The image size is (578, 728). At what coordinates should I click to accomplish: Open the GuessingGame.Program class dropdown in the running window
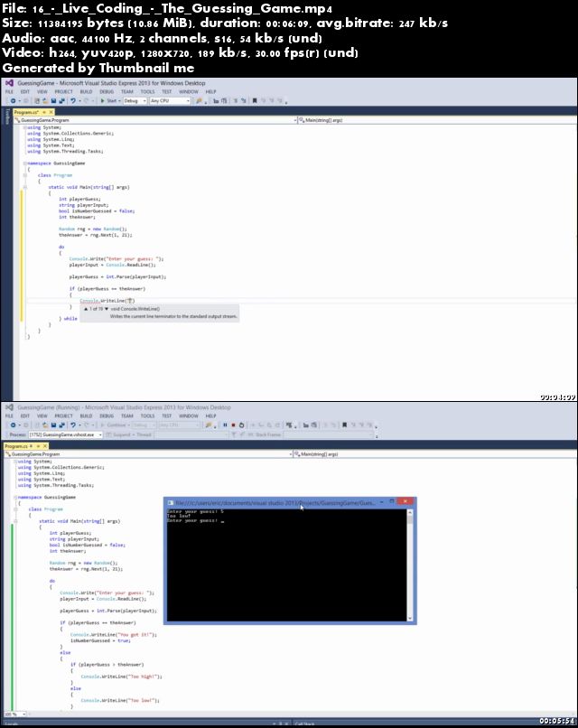pos(148,454)
